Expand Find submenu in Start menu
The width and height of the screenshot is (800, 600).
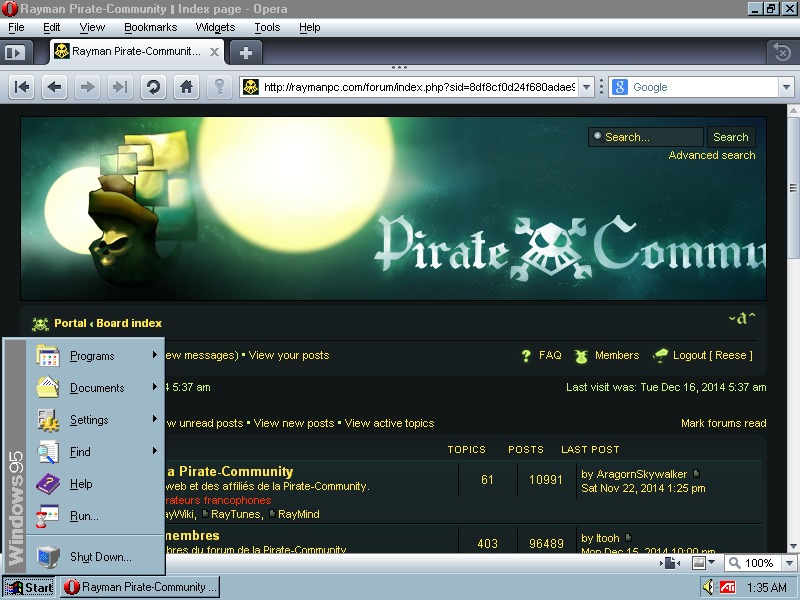coord(95,452)
